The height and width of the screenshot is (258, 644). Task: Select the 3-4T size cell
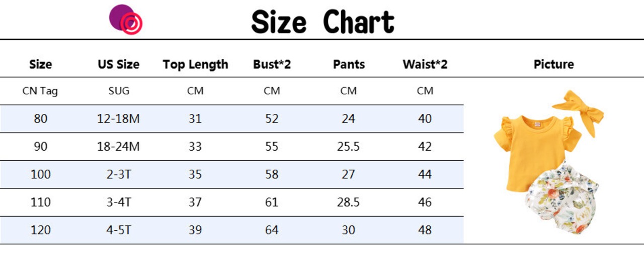pyautogui.click(x=119, y=202)
